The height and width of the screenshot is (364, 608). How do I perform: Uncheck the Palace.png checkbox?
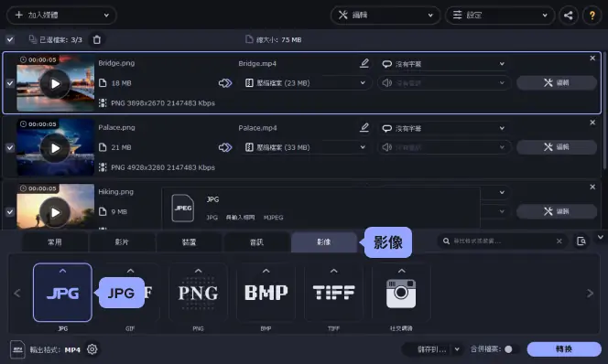[x=10, y=147]
